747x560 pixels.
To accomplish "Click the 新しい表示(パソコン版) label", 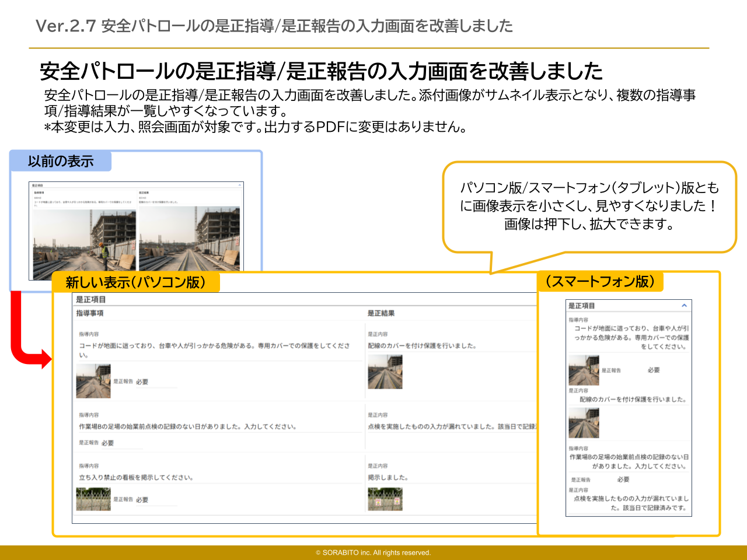I will tap(136, 282).
